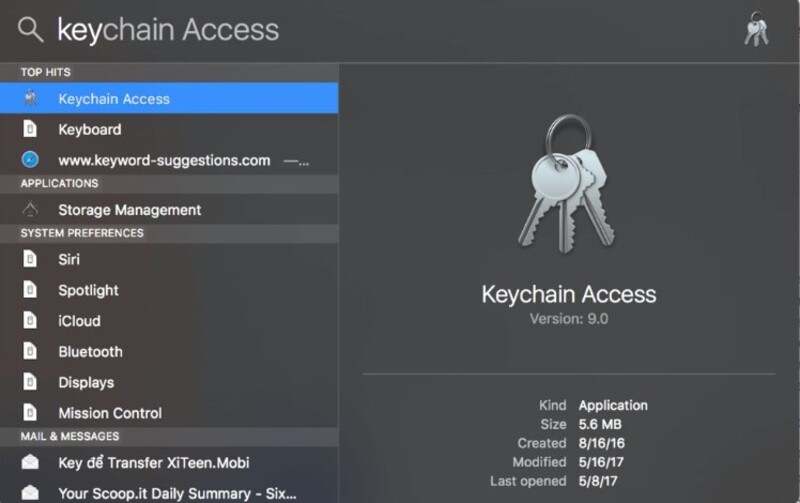Click the Safari compass icon for keyword-suggestions
This screenshot has height=503, width=800.
pos(30,160)
